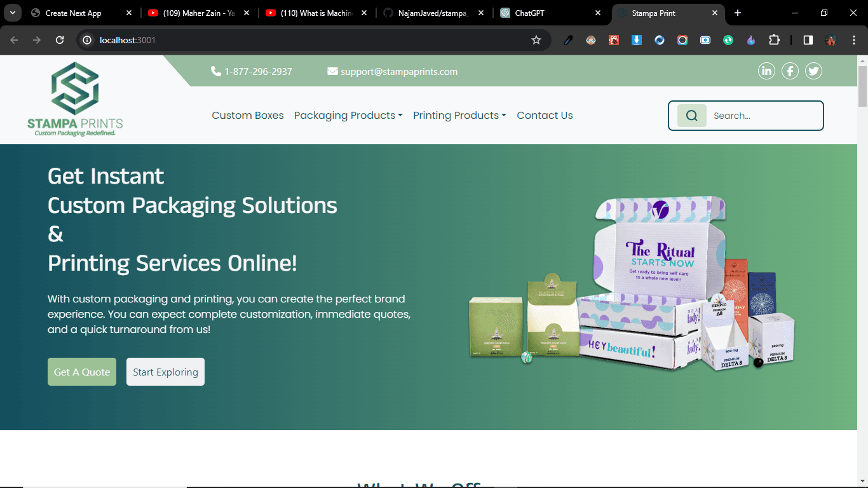Viewport: 868px width, 488px height.
Task: Open the browser Extensions puzzle icon
Action: pyautogui.click(x=774, y=40)
